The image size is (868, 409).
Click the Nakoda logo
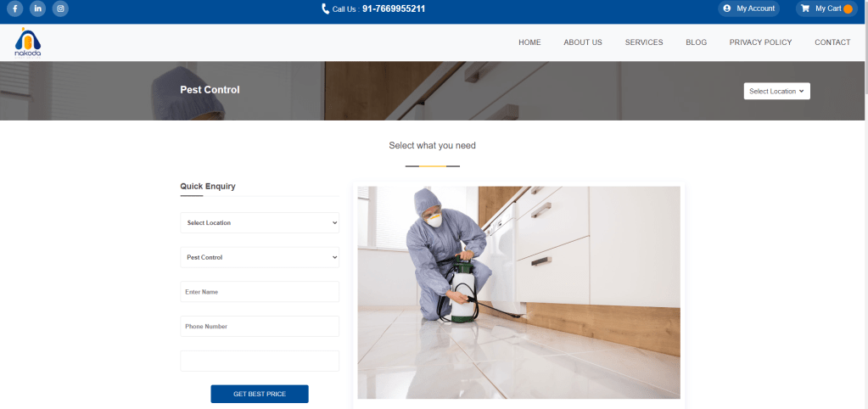(x=28, y=42)
